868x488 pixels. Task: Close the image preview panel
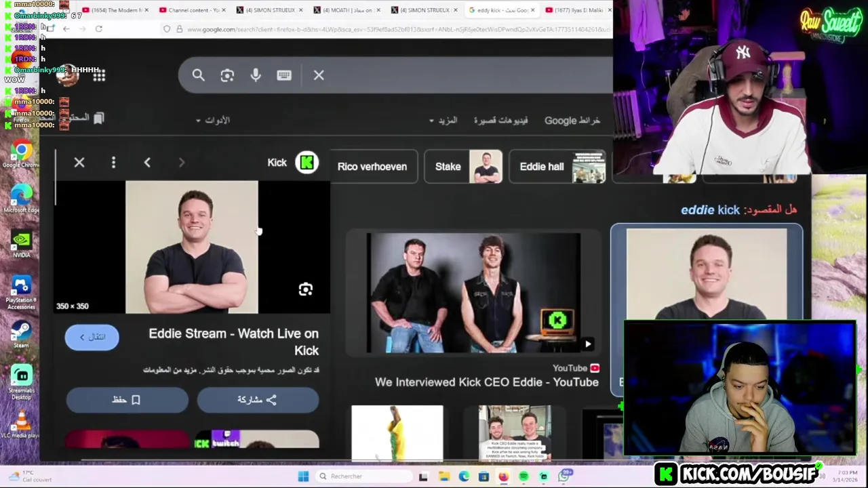(79, 163)
